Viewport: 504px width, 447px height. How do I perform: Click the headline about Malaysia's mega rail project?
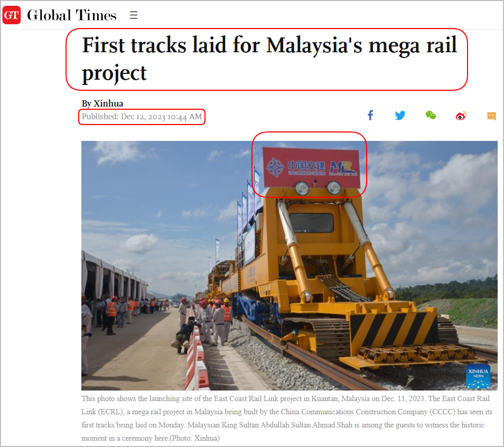click(269, 59)
